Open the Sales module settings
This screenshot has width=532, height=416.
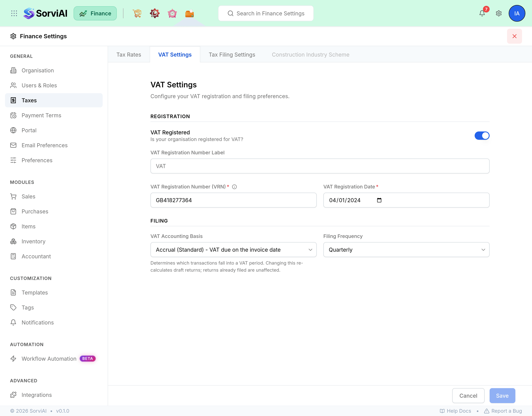54,196
